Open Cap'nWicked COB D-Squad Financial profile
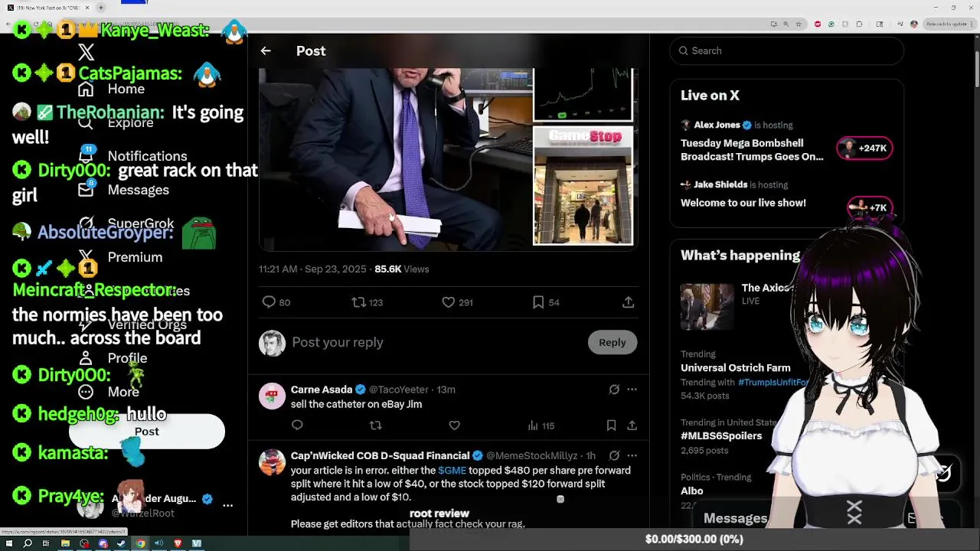980x551 pixels. [380, 456]
